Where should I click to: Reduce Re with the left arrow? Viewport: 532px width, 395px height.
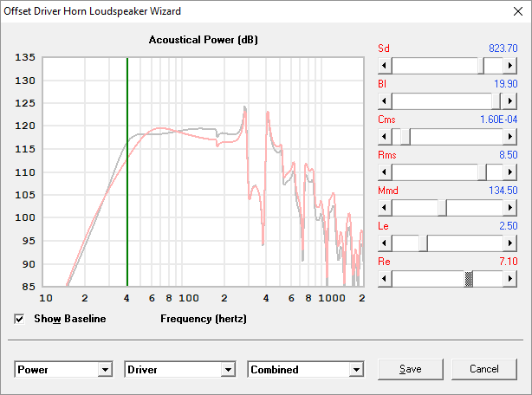pos(385,279)
